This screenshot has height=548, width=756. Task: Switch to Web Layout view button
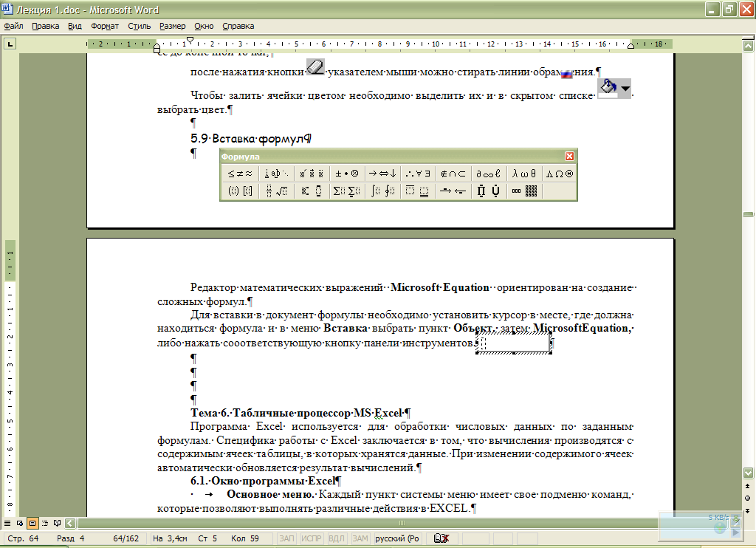point(20,523)
